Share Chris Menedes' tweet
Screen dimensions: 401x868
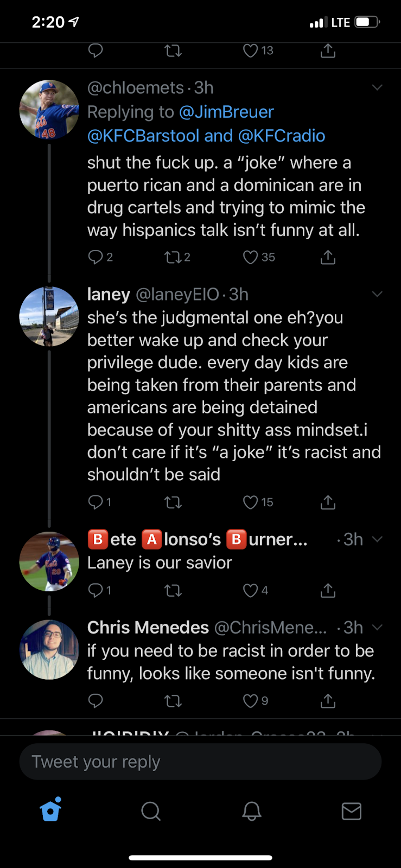(328, 701)
